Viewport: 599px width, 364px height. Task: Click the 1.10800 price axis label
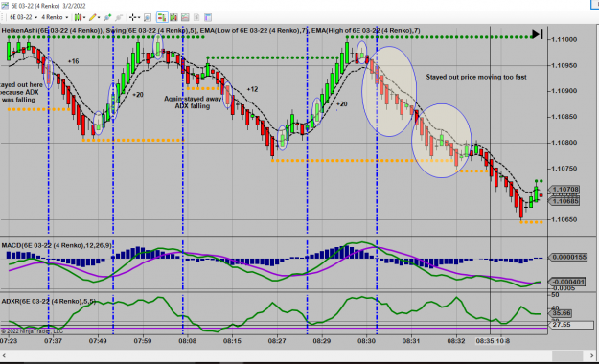[564, 143]
